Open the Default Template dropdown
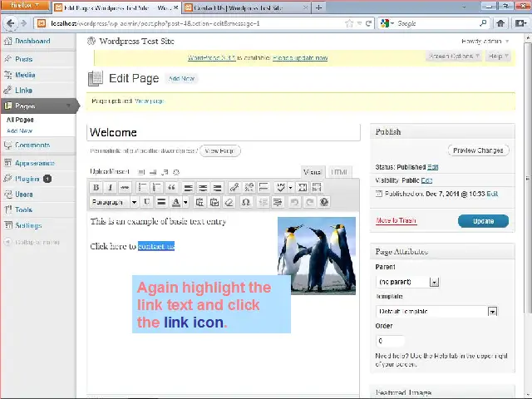 point(436,311)
